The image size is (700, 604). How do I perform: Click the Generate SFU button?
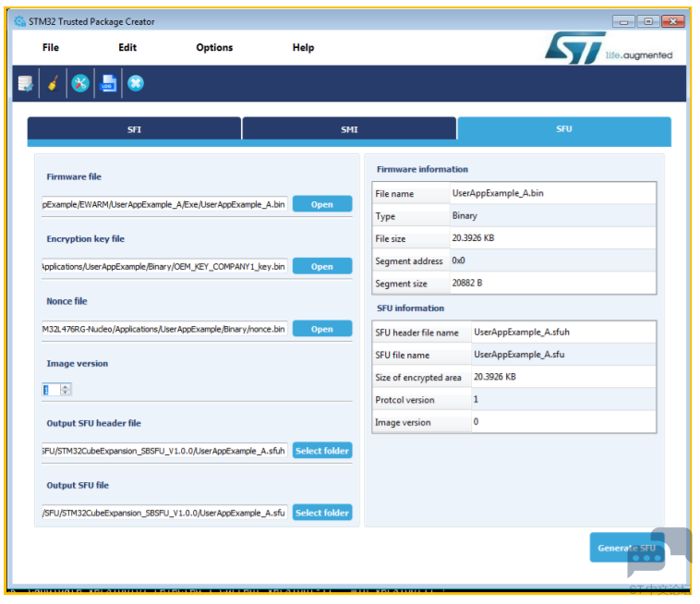point(627,548)
